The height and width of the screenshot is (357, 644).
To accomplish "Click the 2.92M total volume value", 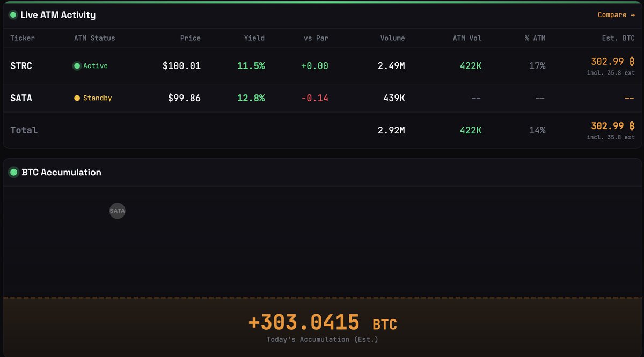I will pyautogui.click(x=391, y=130).
